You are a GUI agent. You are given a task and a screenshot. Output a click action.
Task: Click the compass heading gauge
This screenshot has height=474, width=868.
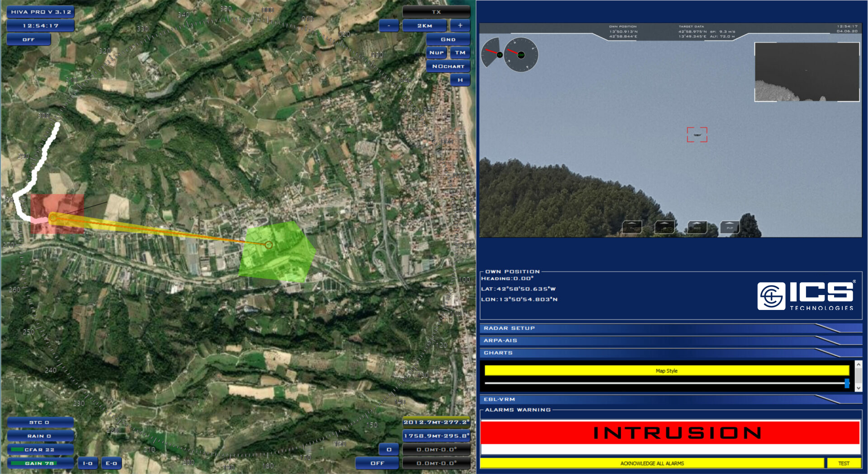(521, 55)
